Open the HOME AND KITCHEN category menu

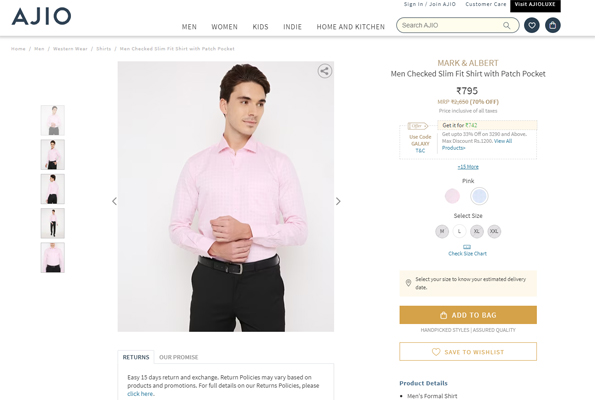[x=350, y=27]
